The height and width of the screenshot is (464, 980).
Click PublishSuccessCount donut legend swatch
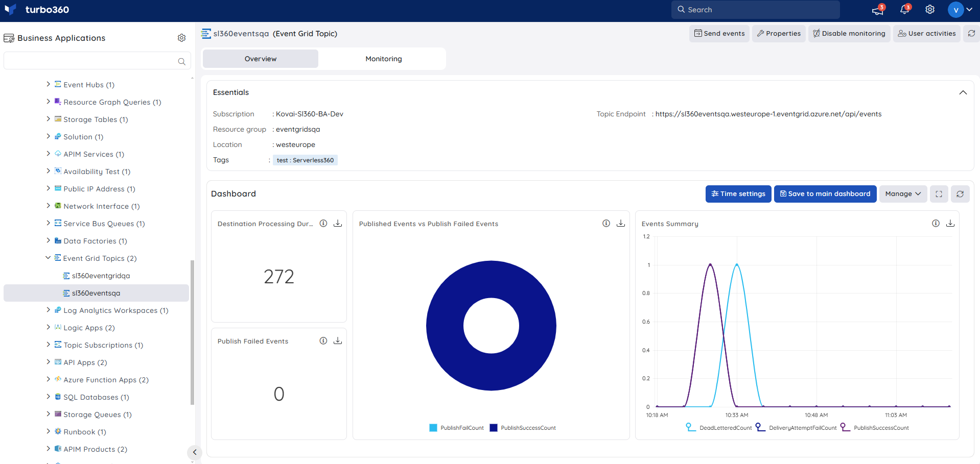tap(494, 428)
